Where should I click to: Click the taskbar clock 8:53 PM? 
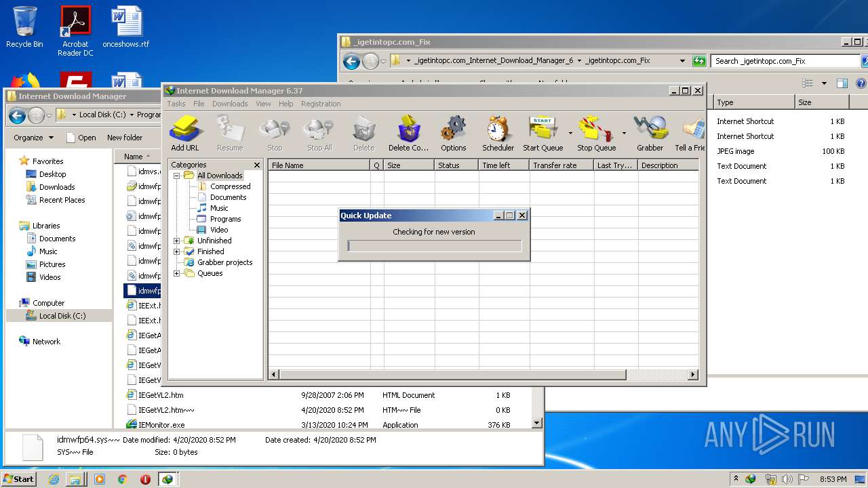tap(833, 479)
